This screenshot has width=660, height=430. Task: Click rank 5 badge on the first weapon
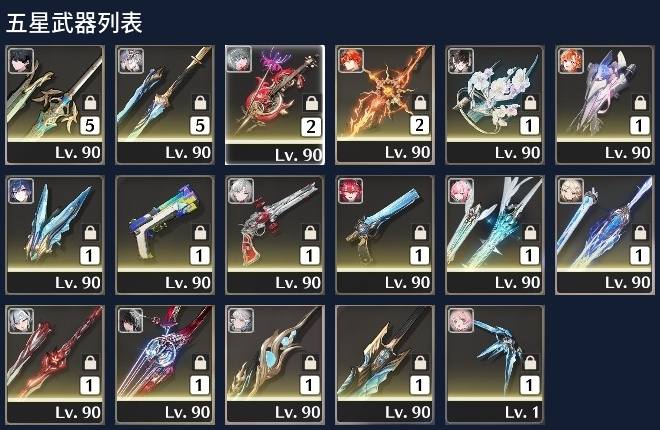[x=90, y=125]
